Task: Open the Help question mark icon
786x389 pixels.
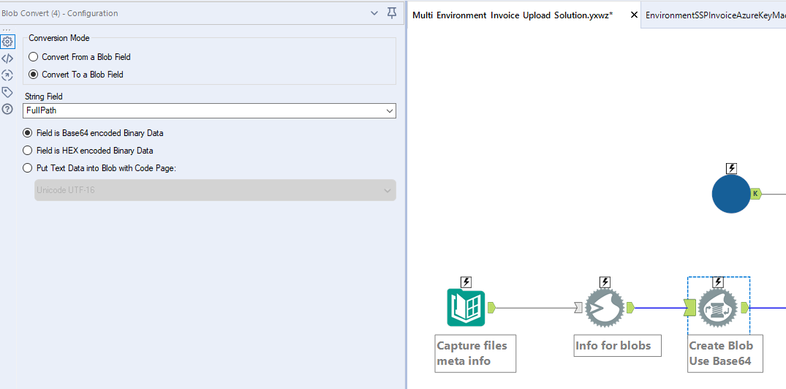Action: (8, 109)
